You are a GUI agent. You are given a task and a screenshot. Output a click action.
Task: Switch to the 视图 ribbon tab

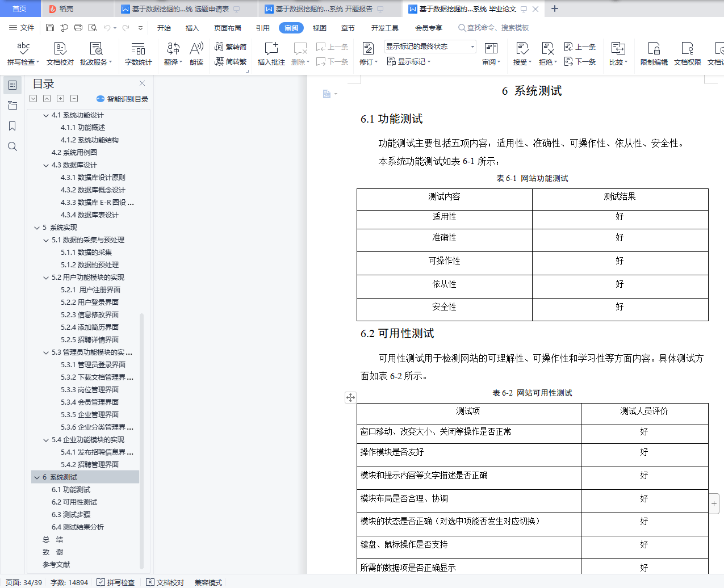click(320, 28)
